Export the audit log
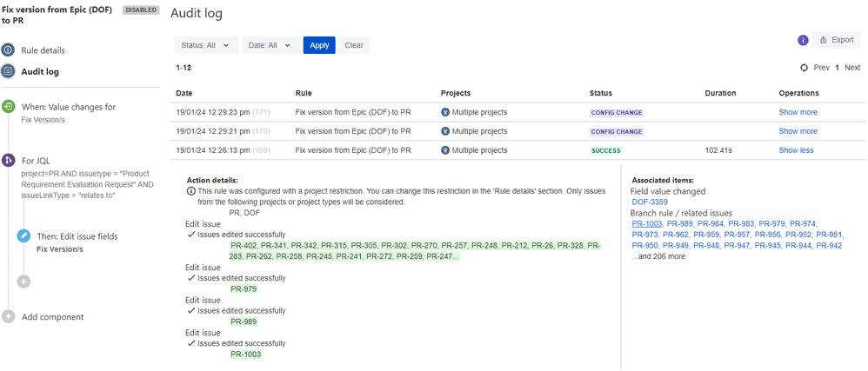 point(837,40)
